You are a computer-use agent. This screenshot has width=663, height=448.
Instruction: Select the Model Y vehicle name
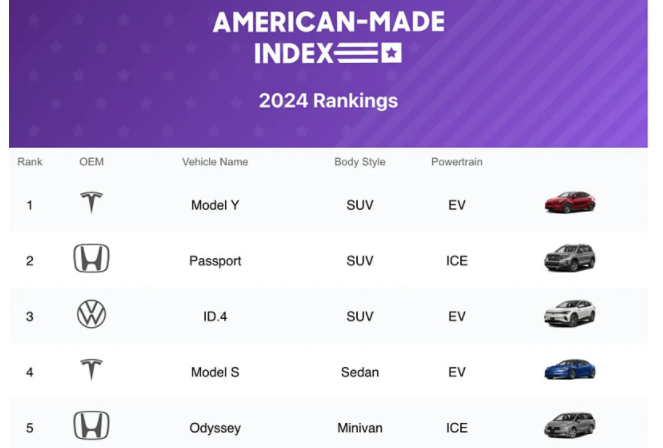click(215, 205)
